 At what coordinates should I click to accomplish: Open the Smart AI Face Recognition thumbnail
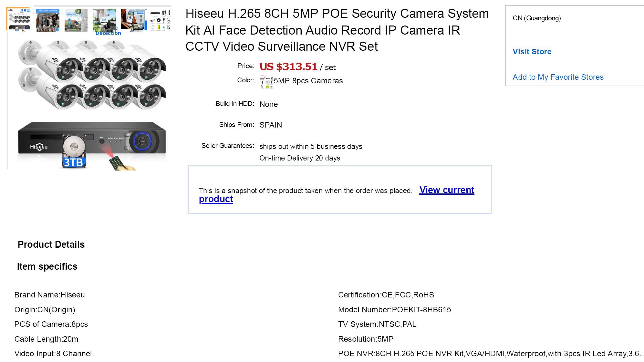coord(47,20)
